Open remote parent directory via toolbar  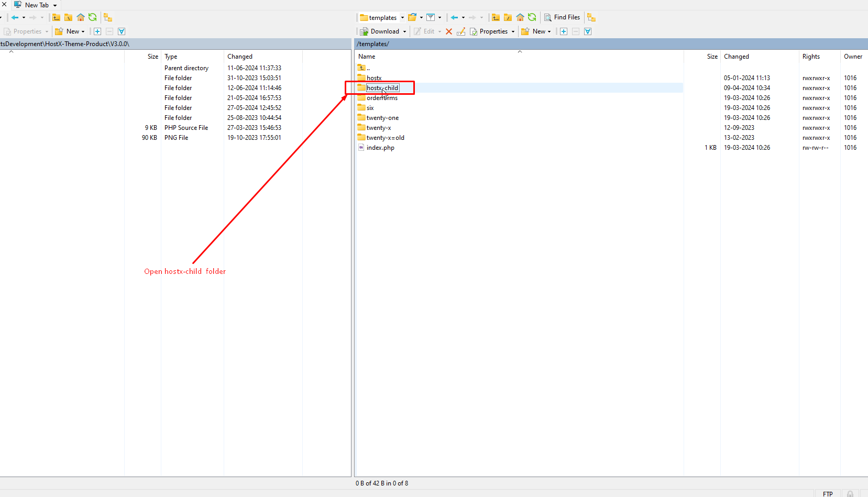point(496,17)
